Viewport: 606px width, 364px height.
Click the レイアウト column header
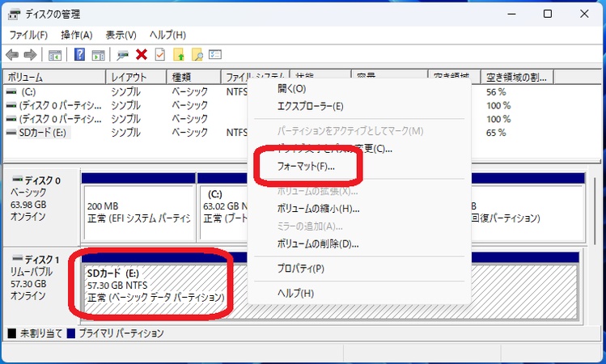(x=137, y=78)
